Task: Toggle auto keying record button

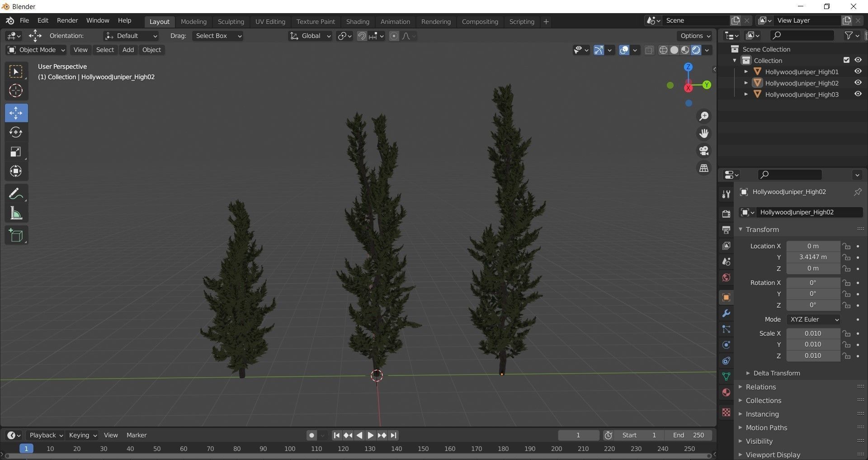Action: (311, 435)
